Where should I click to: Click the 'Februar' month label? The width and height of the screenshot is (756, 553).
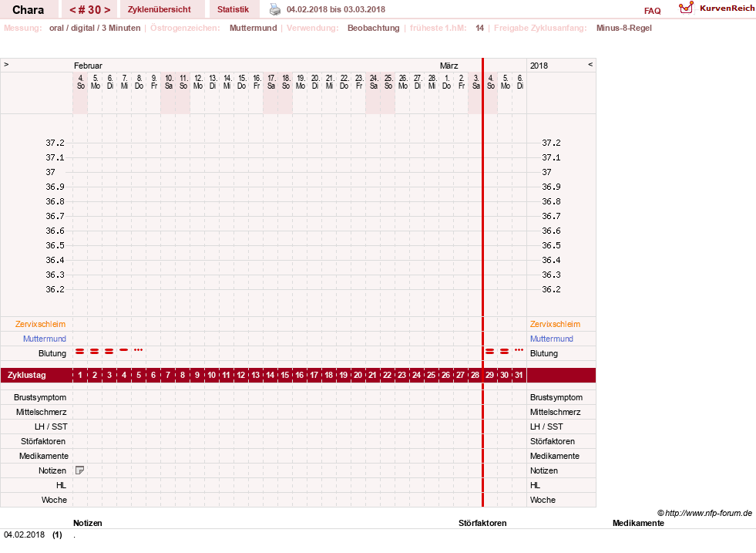pos(88,66)
